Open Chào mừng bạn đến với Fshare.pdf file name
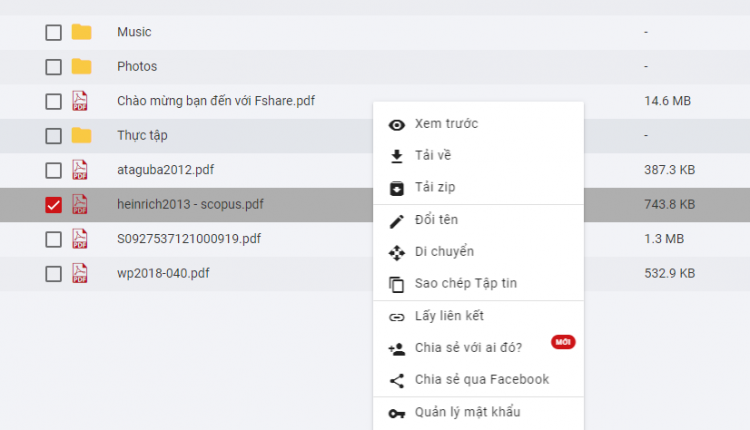Screen dimensions: 750x430 click(216, 101)
